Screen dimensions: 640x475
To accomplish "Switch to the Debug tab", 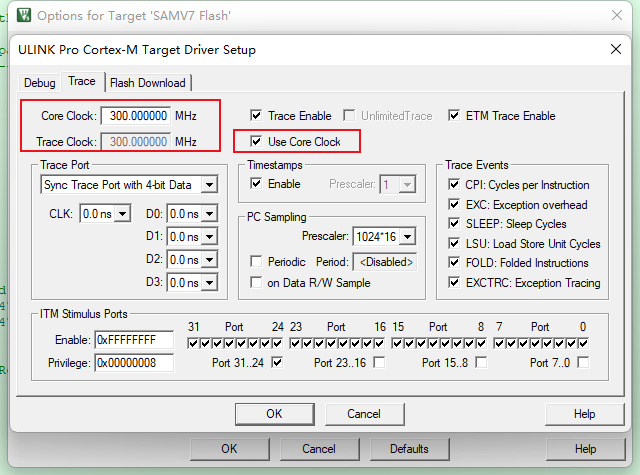I will [40, 83].
